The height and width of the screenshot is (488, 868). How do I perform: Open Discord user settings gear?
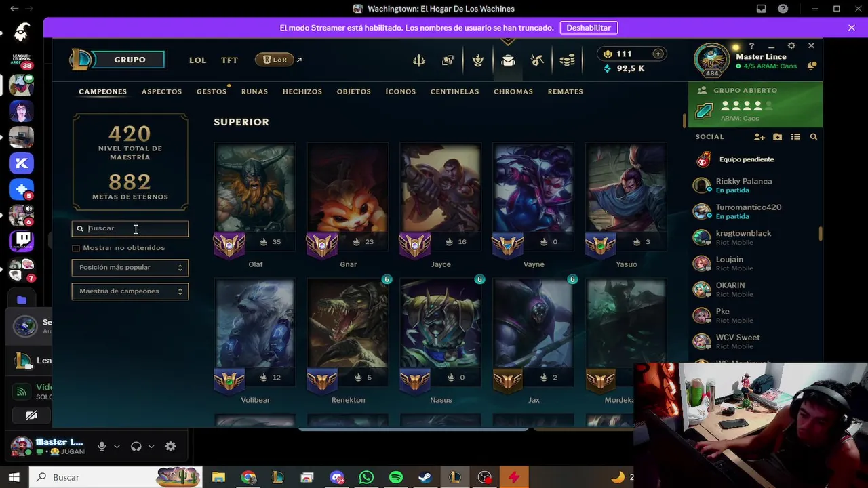(x=171, y=447)
